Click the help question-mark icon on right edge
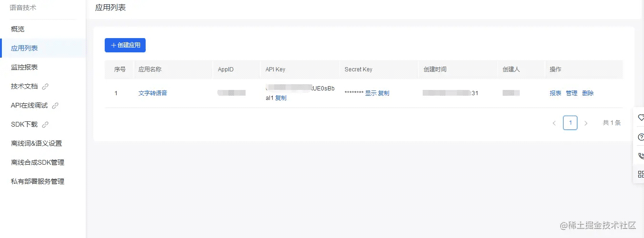This screenshot has height=238, width=644. [640, 137]
